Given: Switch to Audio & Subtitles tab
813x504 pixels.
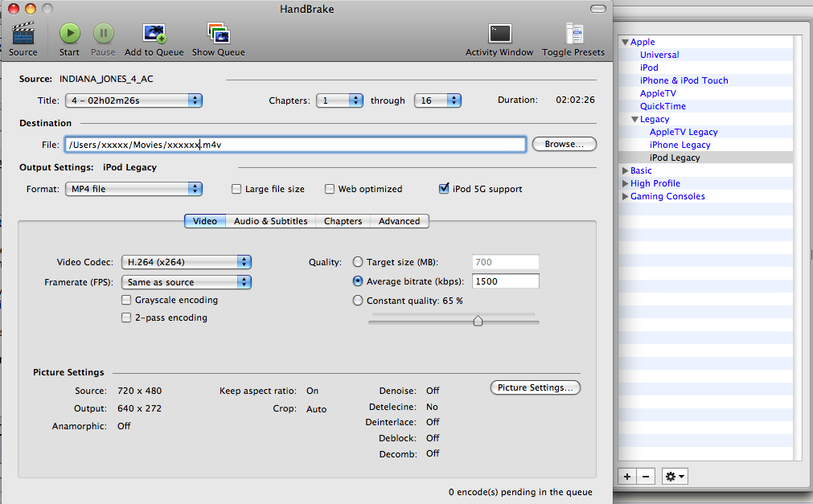Looking at the screenshot, I should [271, 221].
